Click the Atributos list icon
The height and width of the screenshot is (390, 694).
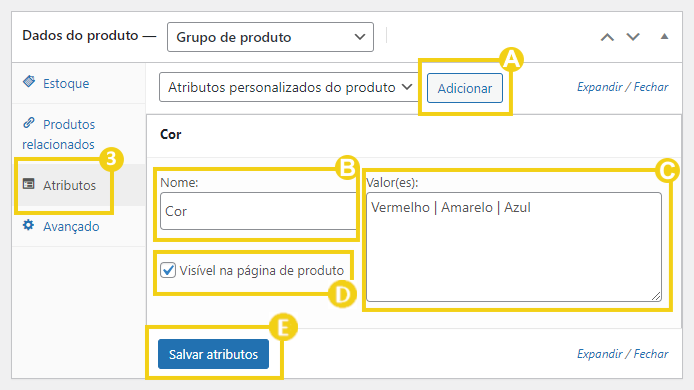click(29, 184)
